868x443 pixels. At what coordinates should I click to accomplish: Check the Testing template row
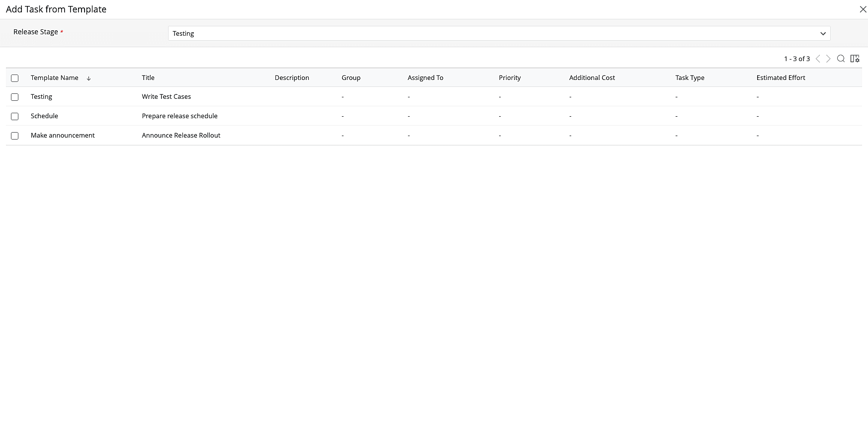pyautogui.click(x=15, y=97)
